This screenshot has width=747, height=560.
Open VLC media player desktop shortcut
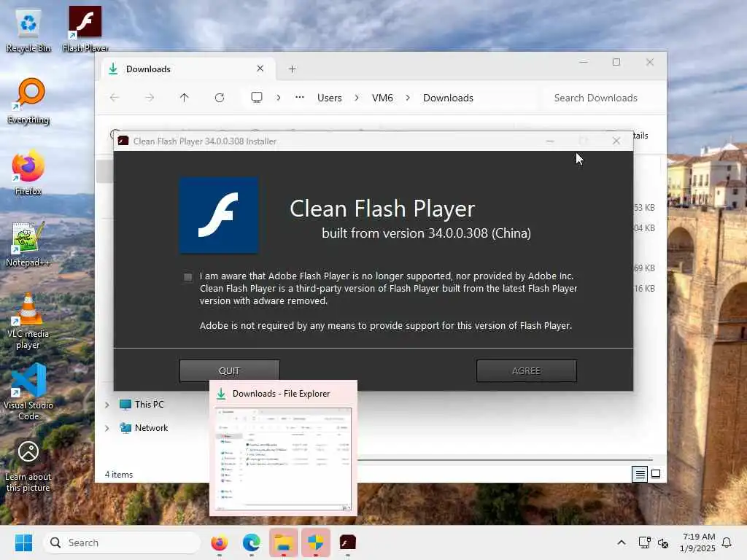[28, 322]
